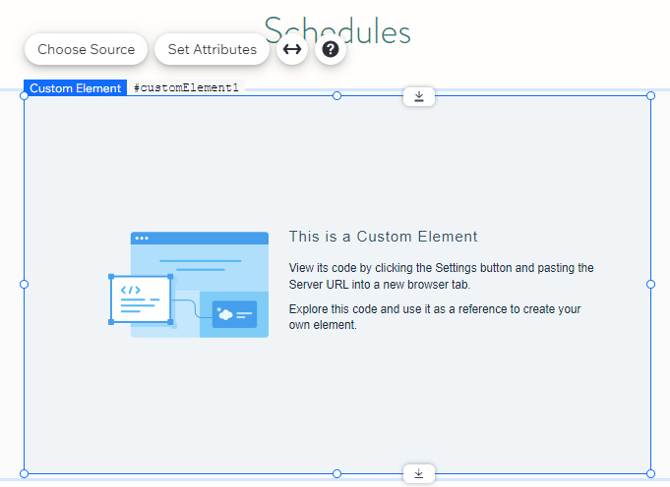Viewport: 670px width, 487px height.
Task: Click the bottom download arrow handle
Action: click(x=419, y=473)
